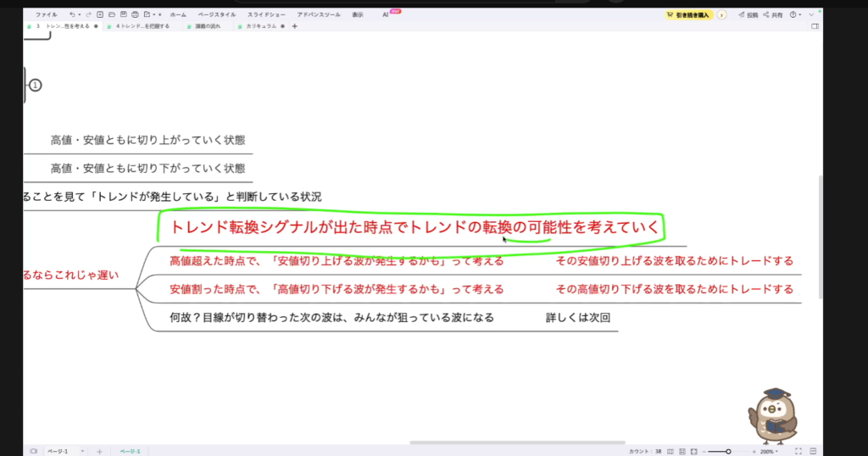Adjust the zoom slider in status bar
The height and width of the screenshot is (456, 868).
728,452
